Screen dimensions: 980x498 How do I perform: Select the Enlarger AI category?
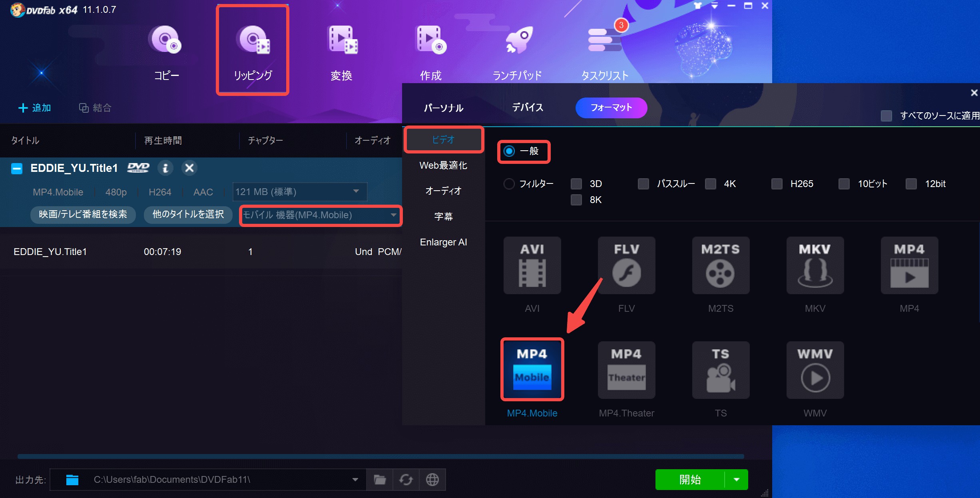coord(444,242)
